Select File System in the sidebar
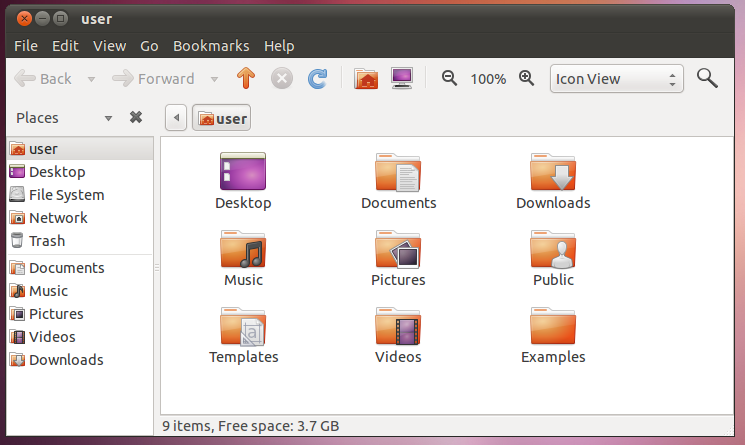 coord(66,195)
